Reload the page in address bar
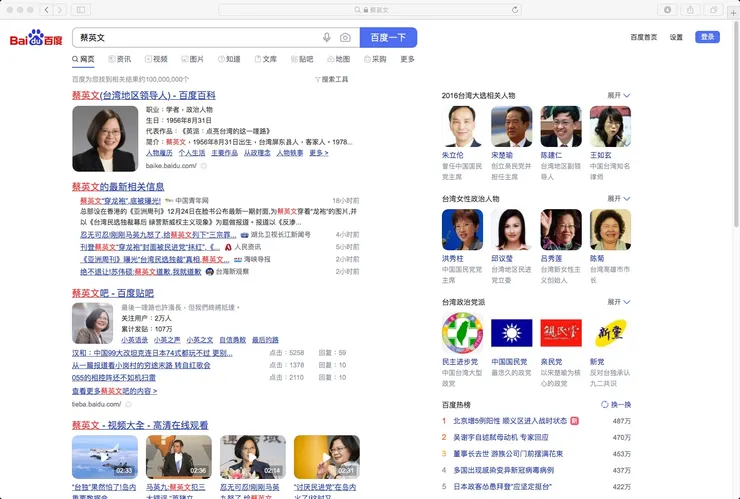Viewport: 740px width, 499px height. point(515,9)
